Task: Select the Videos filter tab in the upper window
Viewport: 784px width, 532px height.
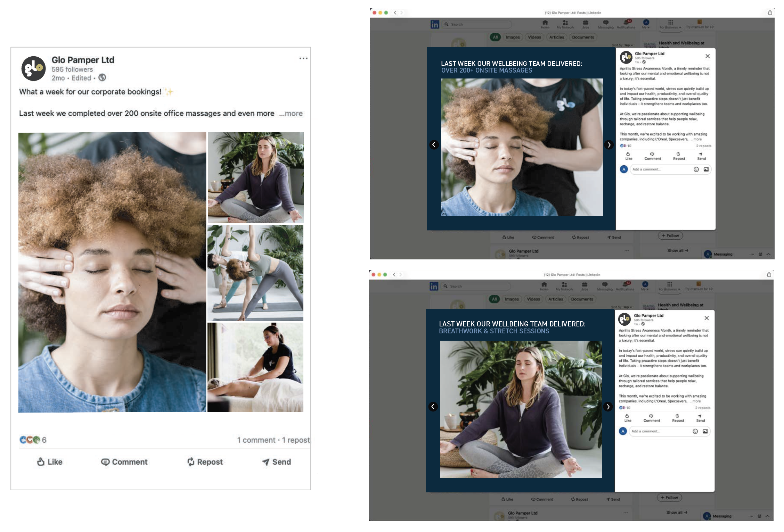Action: 534,37
